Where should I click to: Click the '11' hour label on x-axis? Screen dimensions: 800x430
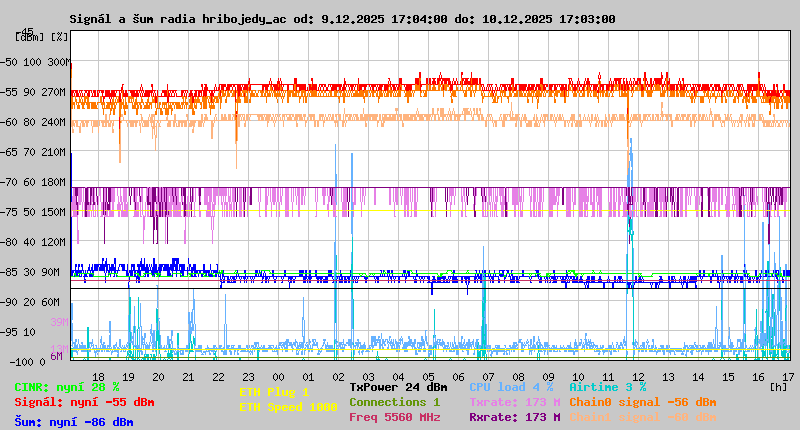608,377
